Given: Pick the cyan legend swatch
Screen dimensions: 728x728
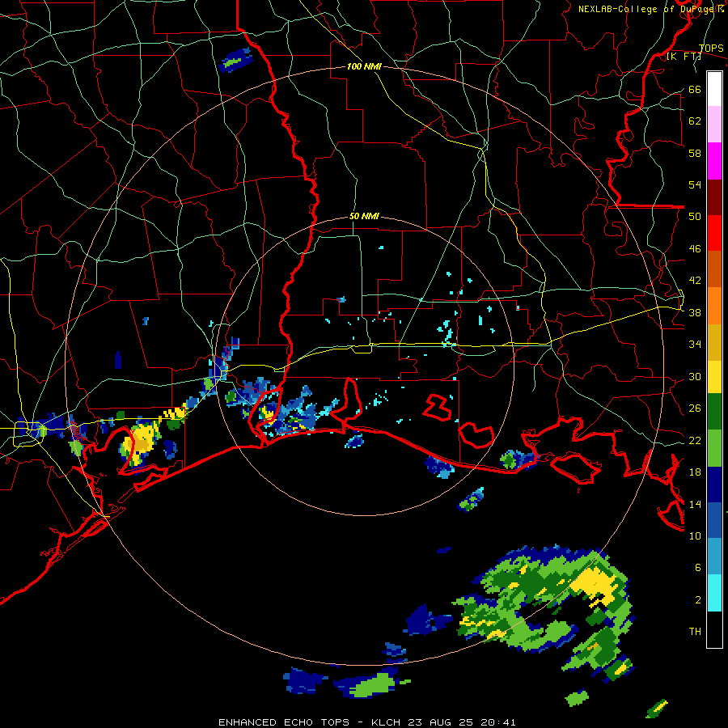Looking at the screenshot, I should pyautogui.click(x=714, y=593).
